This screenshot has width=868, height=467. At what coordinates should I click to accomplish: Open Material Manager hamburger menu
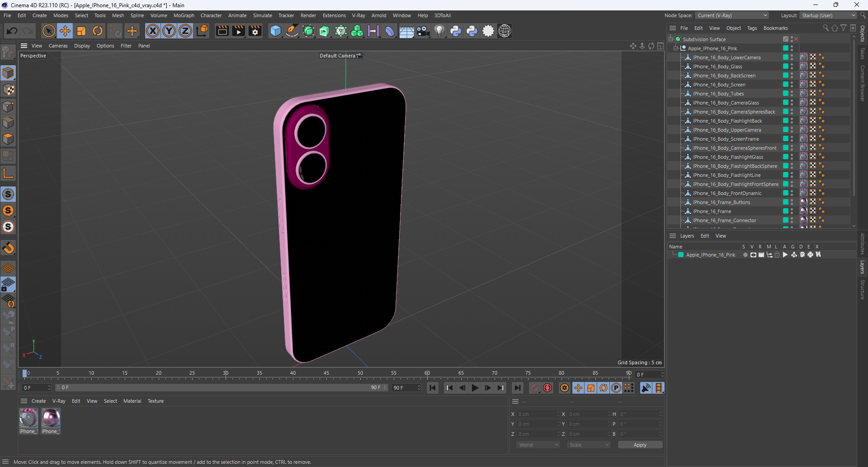click(x=24, y=401)
